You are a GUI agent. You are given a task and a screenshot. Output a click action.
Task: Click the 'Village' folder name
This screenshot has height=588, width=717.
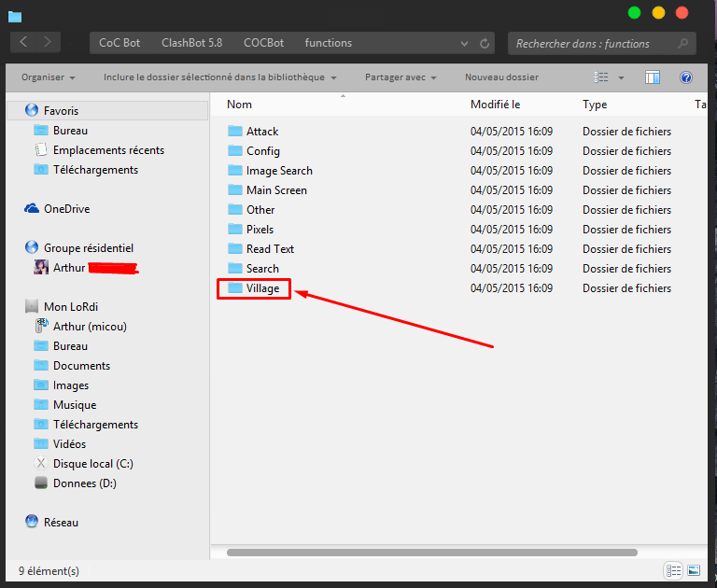(x=263, y=288)
